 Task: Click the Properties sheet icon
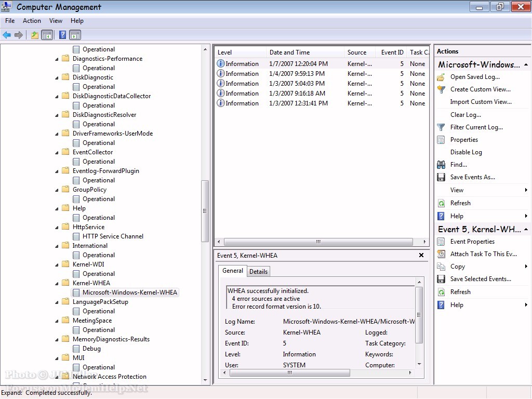441,140
